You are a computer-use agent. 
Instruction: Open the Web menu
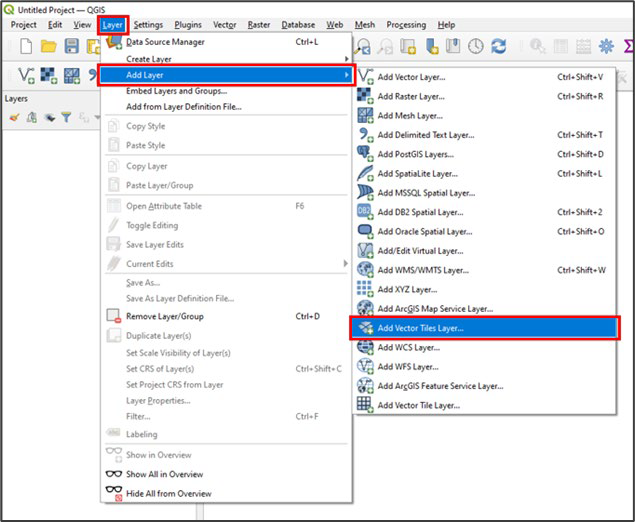coord(335,25)
